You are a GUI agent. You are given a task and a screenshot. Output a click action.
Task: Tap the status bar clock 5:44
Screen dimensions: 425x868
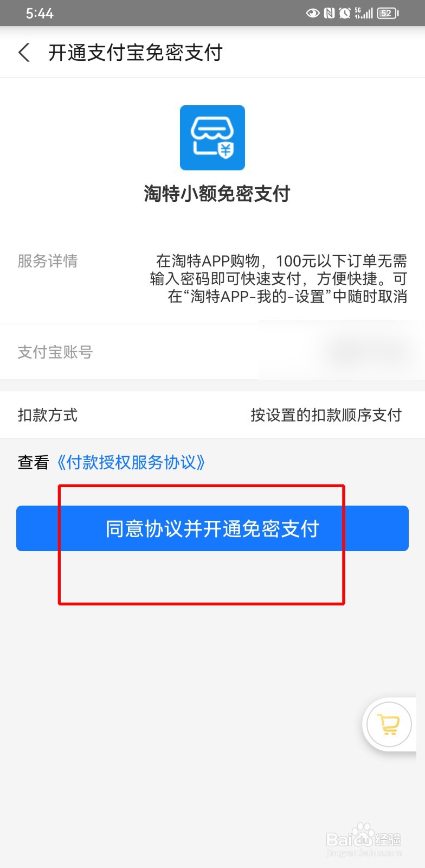coord(40,13)
